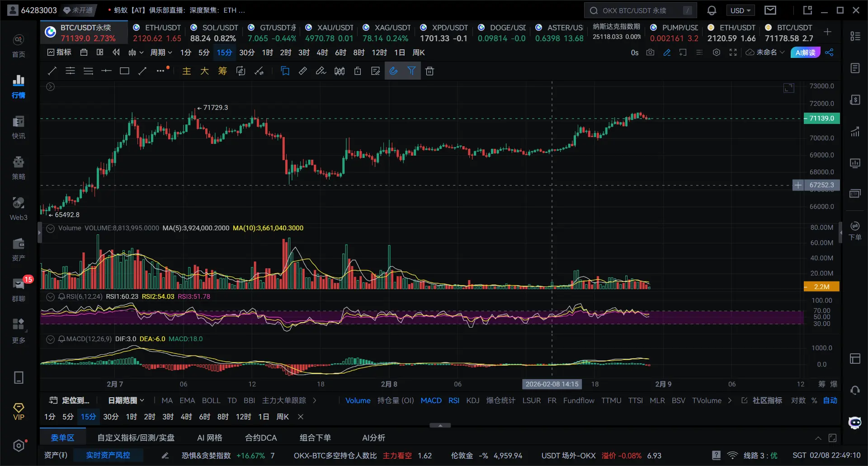This screenshot has width=868, height=466.
Task: Open 资产 assets in sidebar
Action: coord(19,250)
